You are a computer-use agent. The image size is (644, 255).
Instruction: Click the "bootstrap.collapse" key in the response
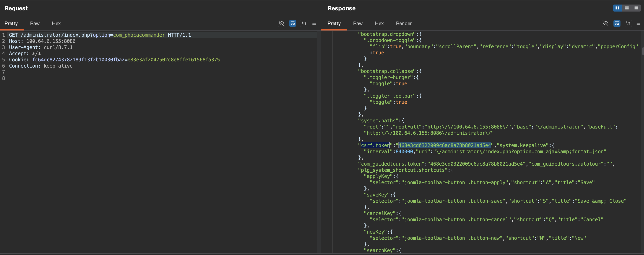point(387,71)
